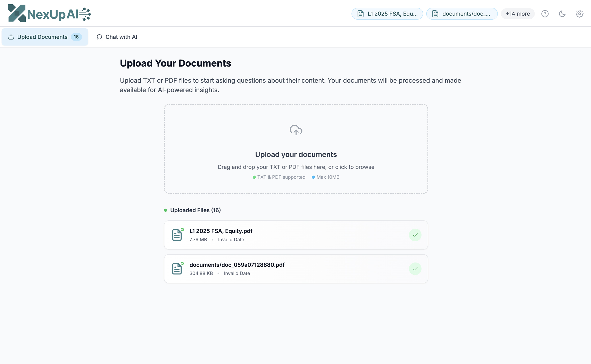Screen dimensions: 591x364
Task: Open the help question mark icon
Action: (x=545, y=14)
